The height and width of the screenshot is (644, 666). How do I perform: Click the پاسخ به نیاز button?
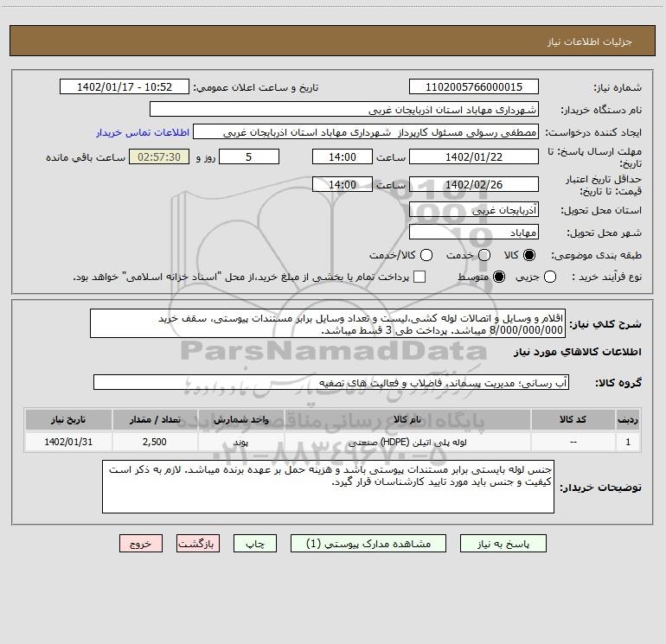click(x=503, y=544)
